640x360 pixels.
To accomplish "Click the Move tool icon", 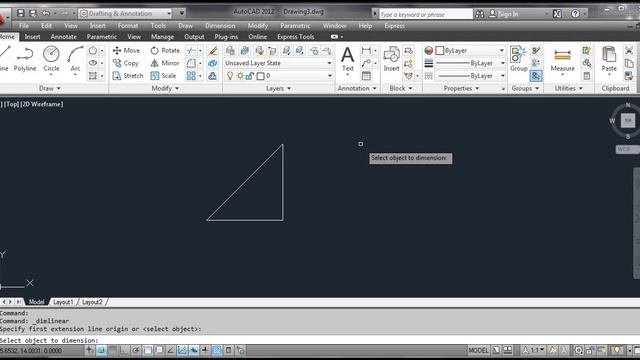I will (x=117, y=50).
